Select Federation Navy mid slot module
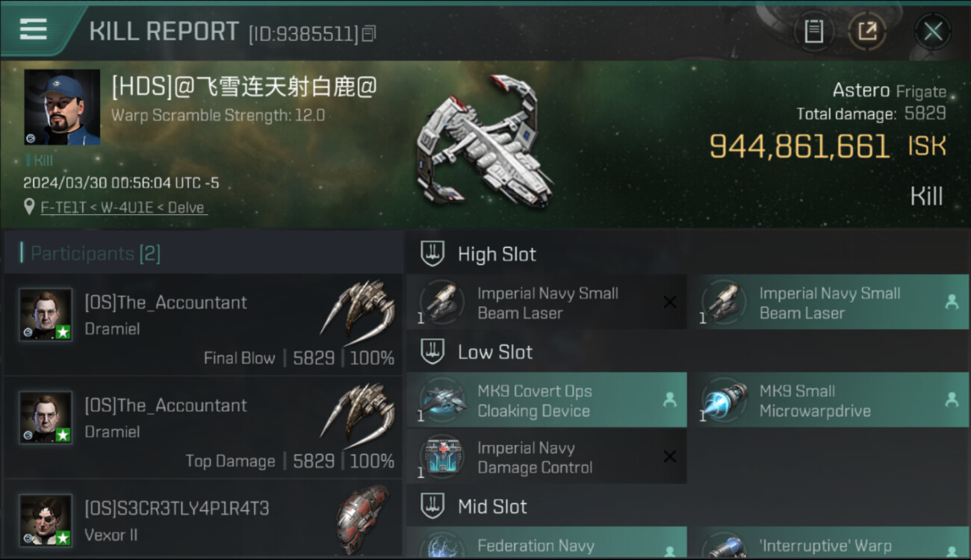The width and height of the screenshot is (971, 560). coord(546,544)
